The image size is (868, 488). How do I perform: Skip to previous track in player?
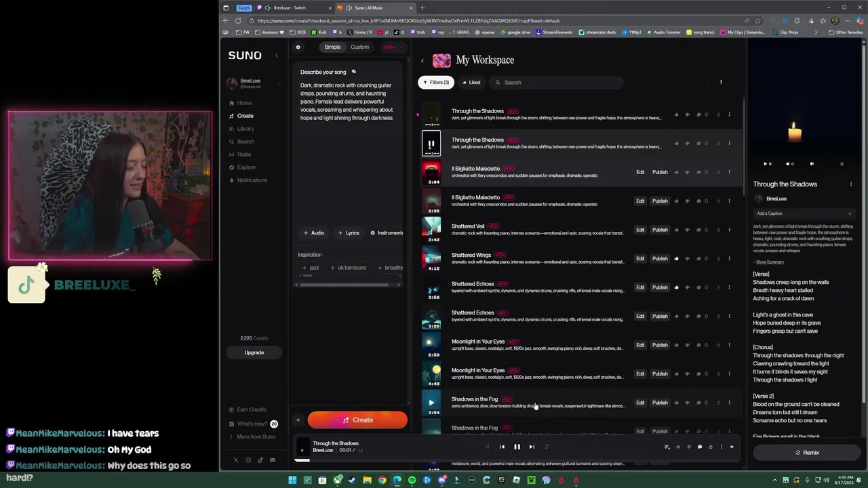tap(502, 447)
